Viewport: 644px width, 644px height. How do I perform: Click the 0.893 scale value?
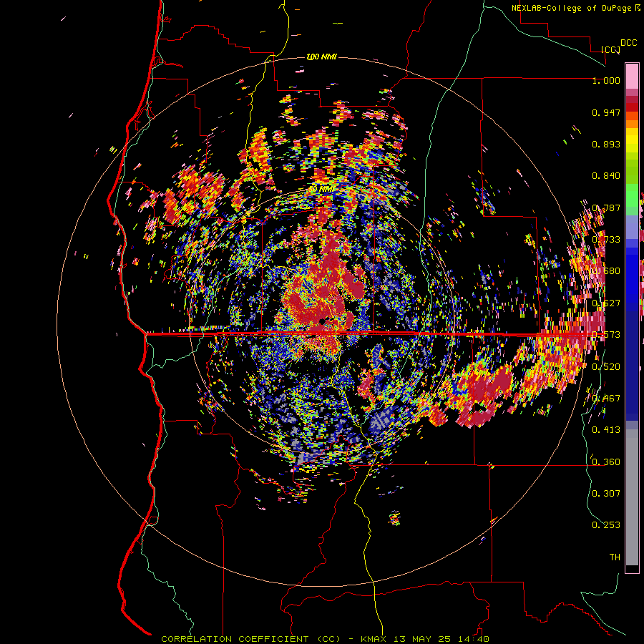[x=606, y=144]
